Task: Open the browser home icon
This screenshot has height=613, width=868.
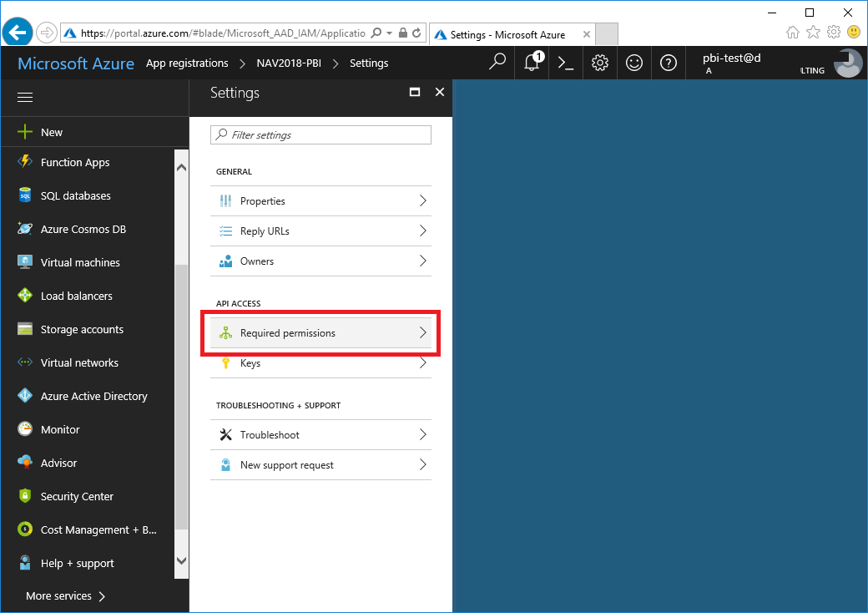Action: pyautogui.click(x=793, y=32)
